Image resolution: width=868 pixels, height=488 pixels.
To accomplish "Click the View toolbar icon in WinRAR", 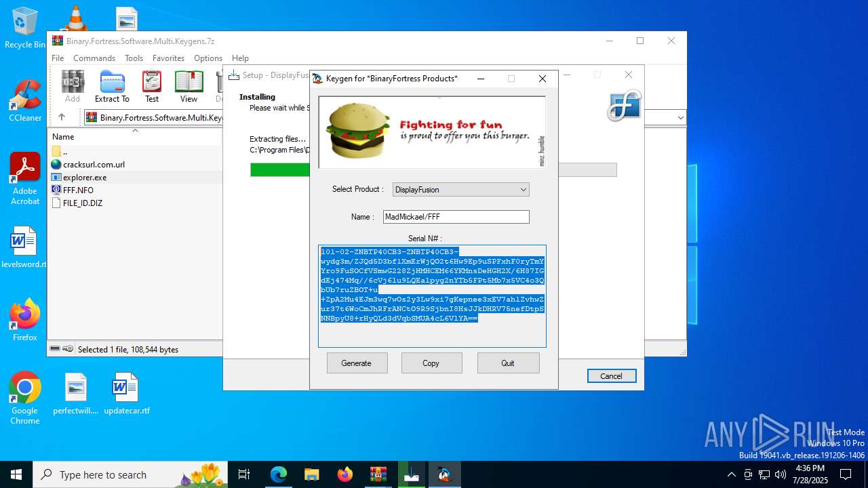I will point(189,87).
